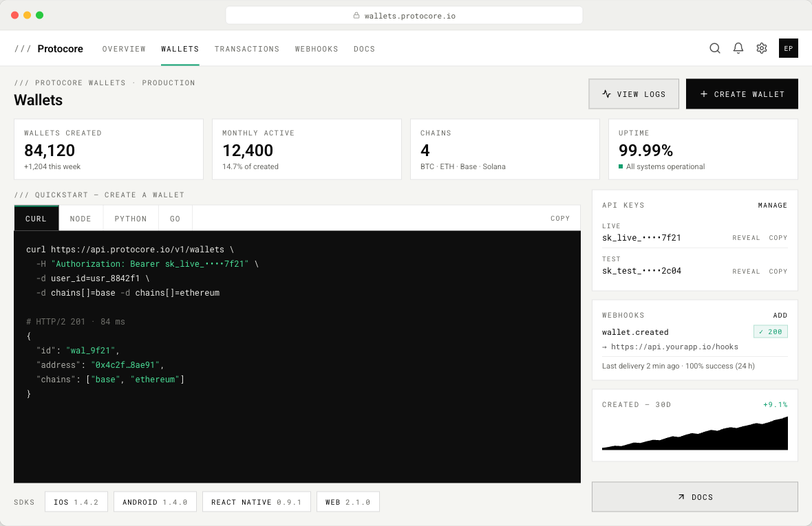Click the 0x4c2f…8ae91 address value
Screen dimensions: 812x526
pos(125,365)
